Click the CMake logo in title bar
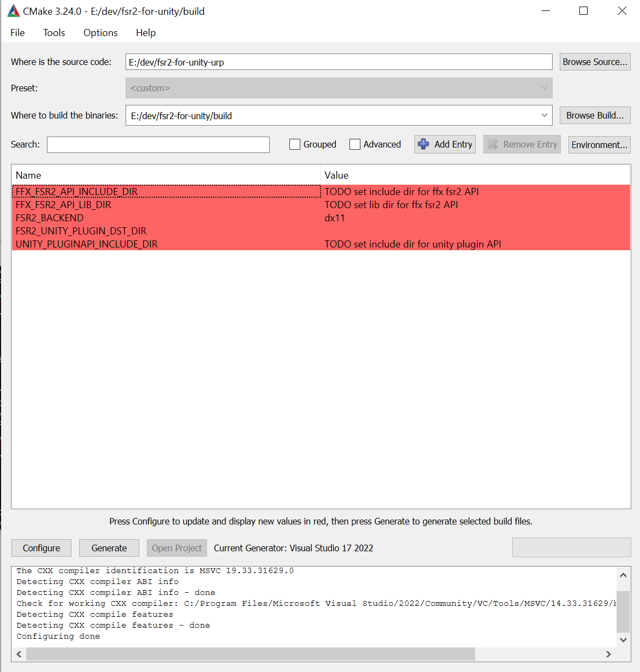This screenshot has height=672, width=640. pos(13,11)
